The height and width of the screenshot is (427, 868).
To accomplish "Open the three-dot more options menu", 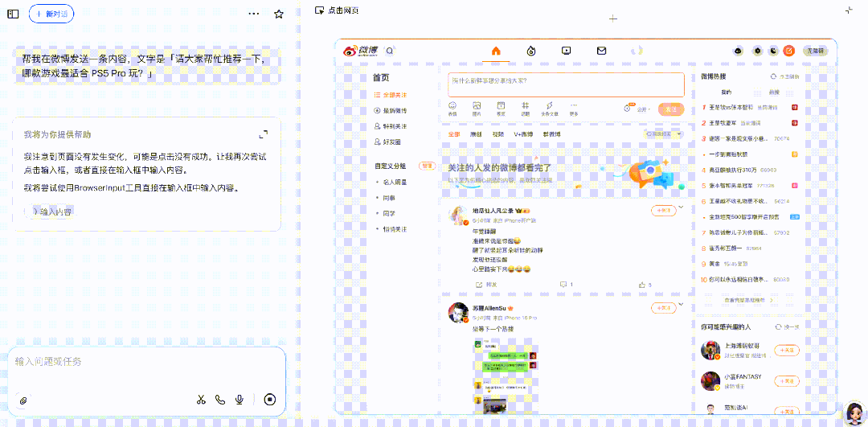I will coord(254,14).
